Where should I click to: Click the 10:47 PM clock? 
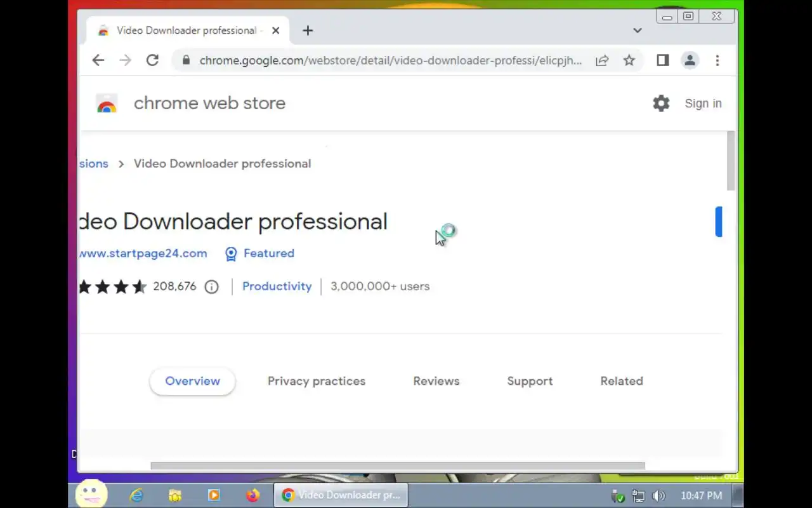click(701, 495)
